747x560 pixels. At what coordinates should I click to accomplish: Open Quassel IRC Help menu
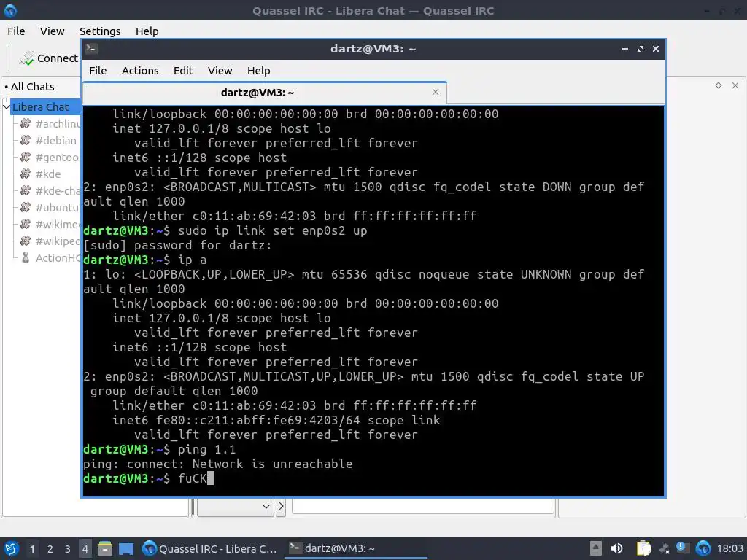pos(147,31)
